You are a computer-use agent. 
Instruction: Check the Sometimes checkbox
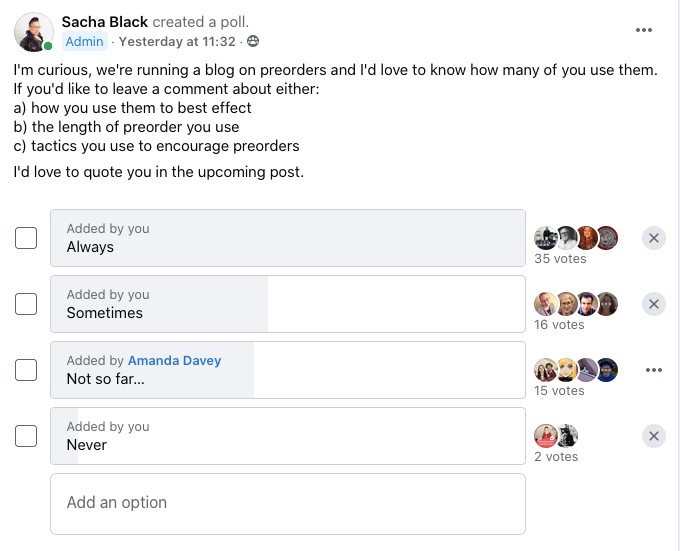26,304
